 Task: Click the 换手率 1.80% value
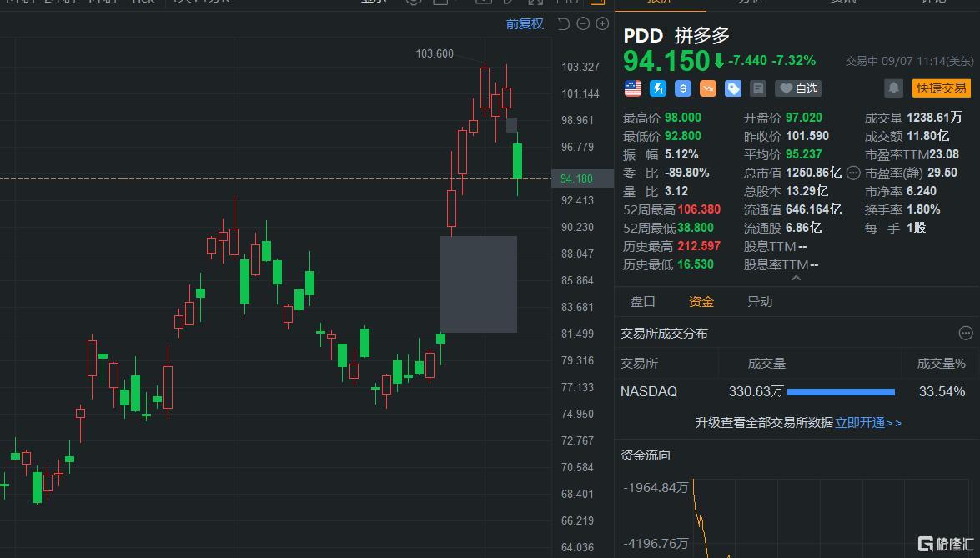924,209
